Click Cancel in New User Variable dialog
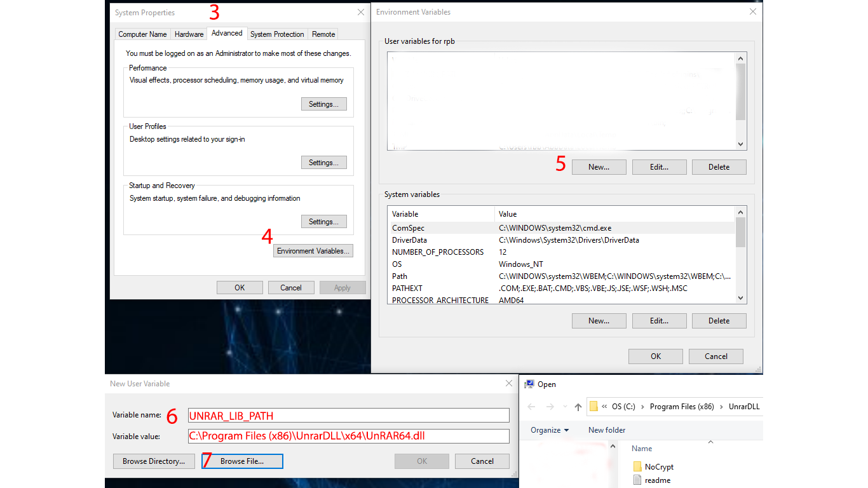This screenshot has height=488, width=868. (x=482, y=461)
